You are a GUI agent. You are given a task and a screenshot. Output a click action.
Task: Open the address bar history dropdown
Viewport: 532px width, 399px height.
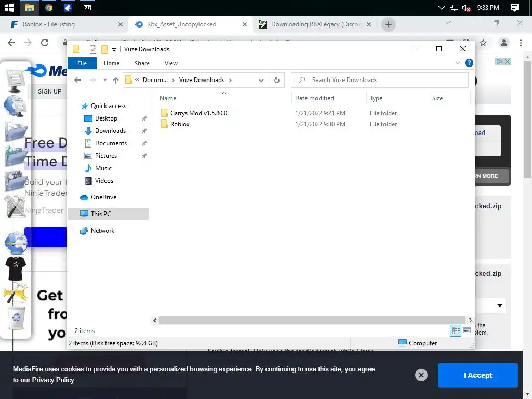tap(261, 81)
